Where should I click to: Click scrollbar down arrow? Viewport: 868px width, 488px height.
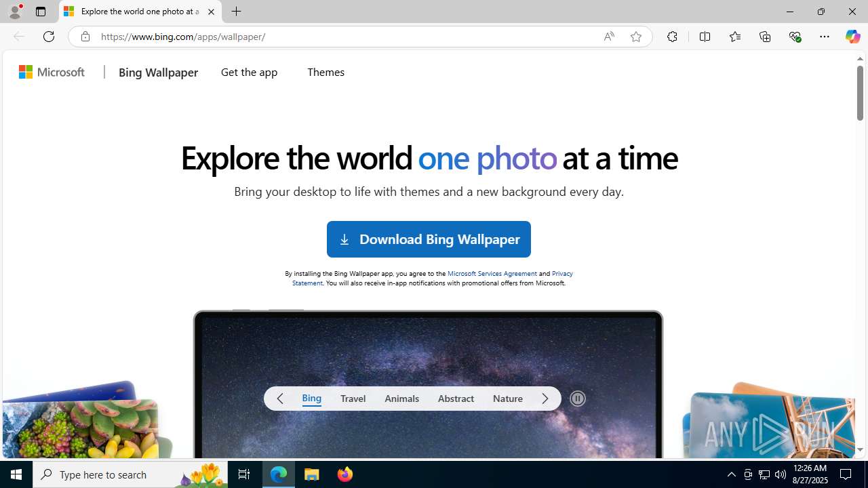click(x=860, y=449)
